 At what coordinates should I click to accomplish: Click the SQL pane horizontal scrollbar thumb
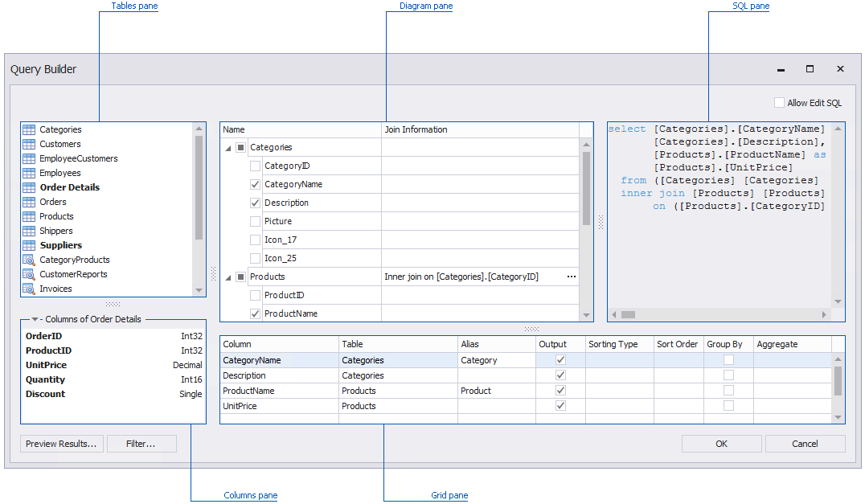pyautogui.click(x=629, y=315)
